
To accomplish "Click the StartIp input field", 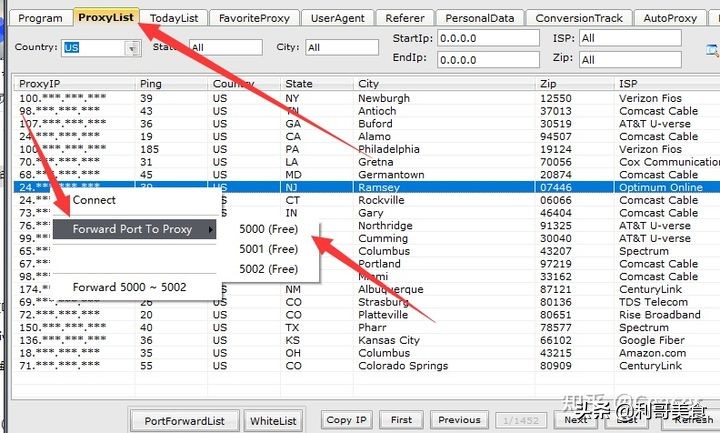I will tap(488, 38).
